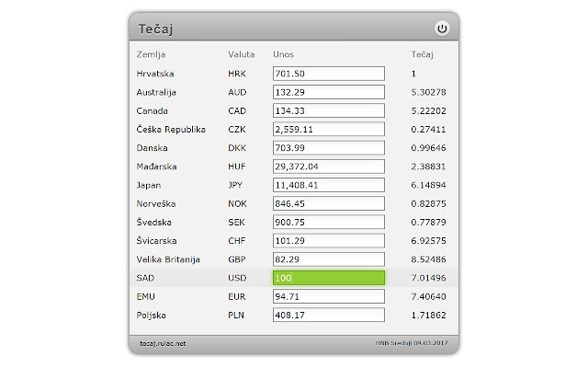
Task: Click the PLN rate value 1.71862
Action: click(429, 315)
